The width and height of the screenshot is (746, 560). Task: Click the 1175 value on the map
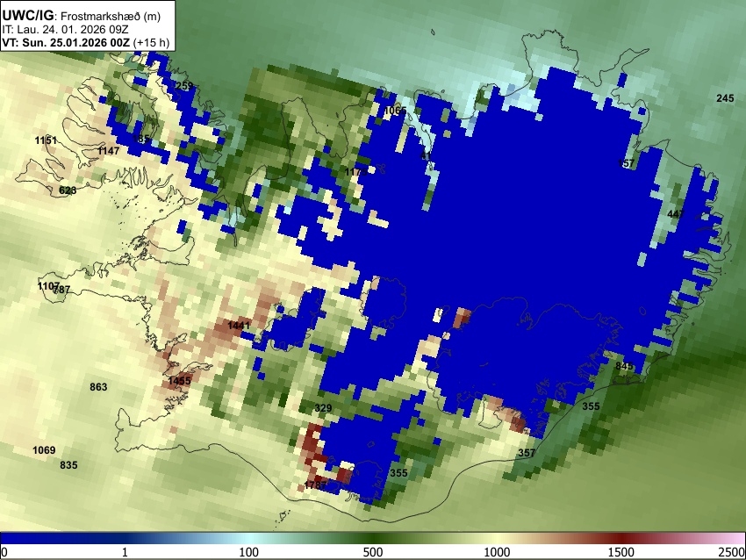point(355,172)
